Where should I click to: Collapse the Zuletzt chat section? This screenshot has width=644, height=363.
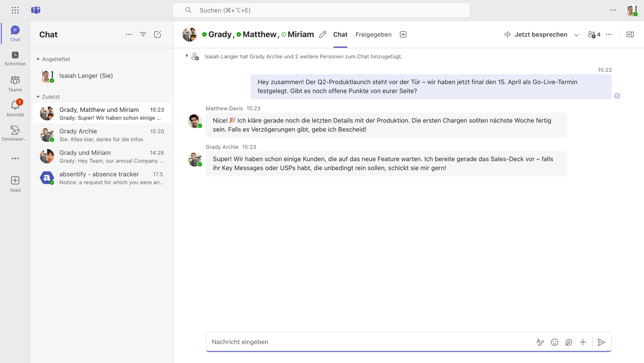pos(38,97)
